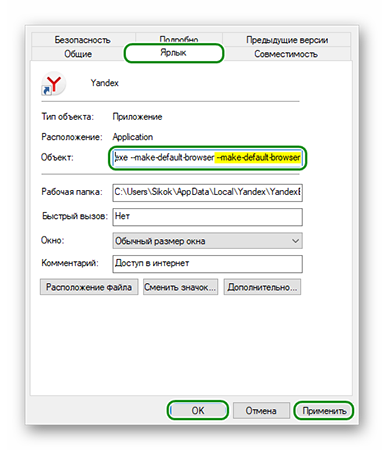Click the Рабочая папка path field
The height and width of the screenshot is (450, 384).
[x=207, y=192]
